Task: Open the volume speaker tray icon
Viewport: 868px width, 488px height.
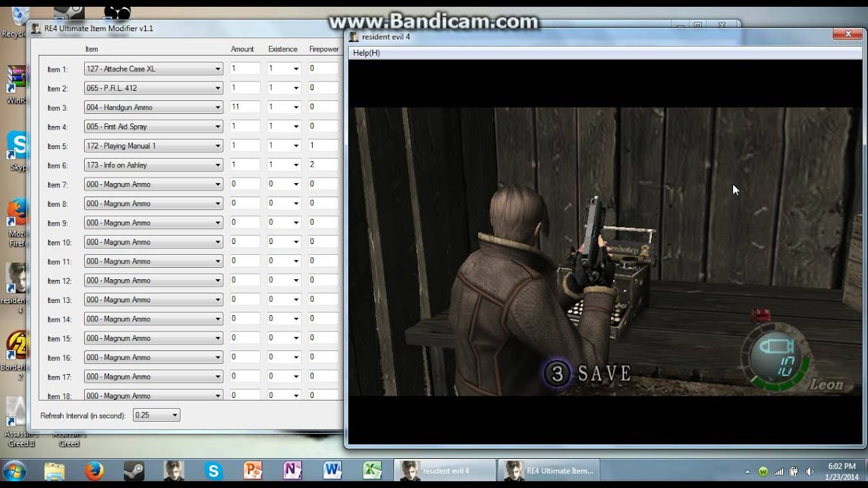Action: pyautogui.click(x=810, y=471)
